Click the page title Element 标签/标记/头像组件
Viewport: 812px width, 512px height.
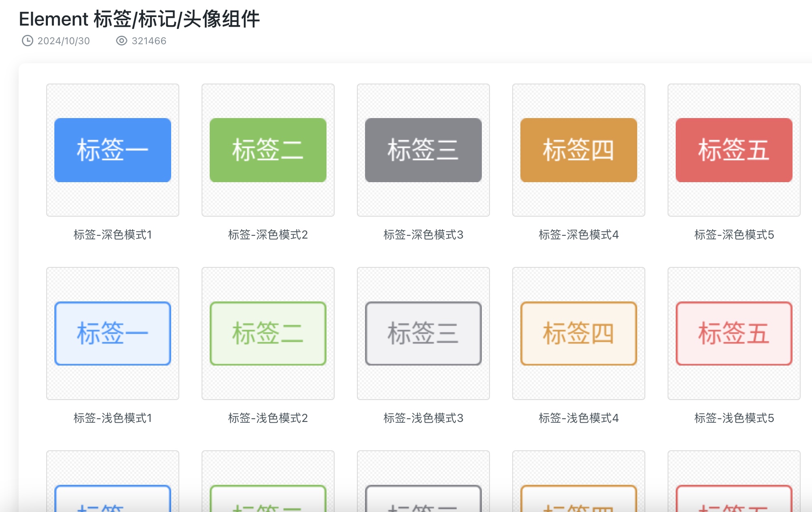pos(139,19)
